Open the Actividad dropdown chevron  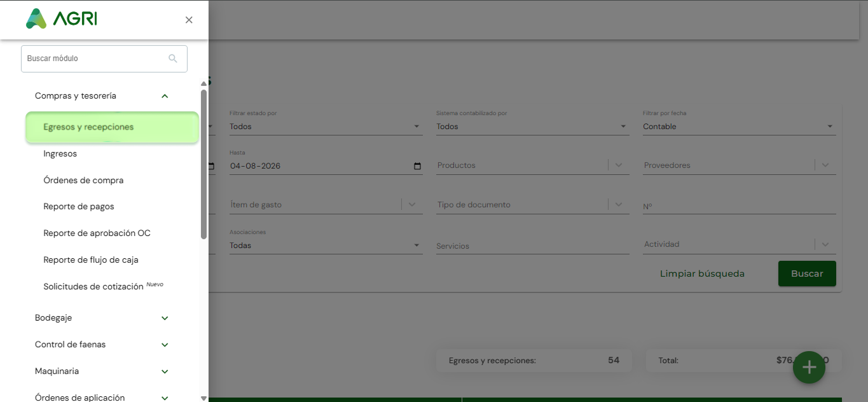click(825, 244)
